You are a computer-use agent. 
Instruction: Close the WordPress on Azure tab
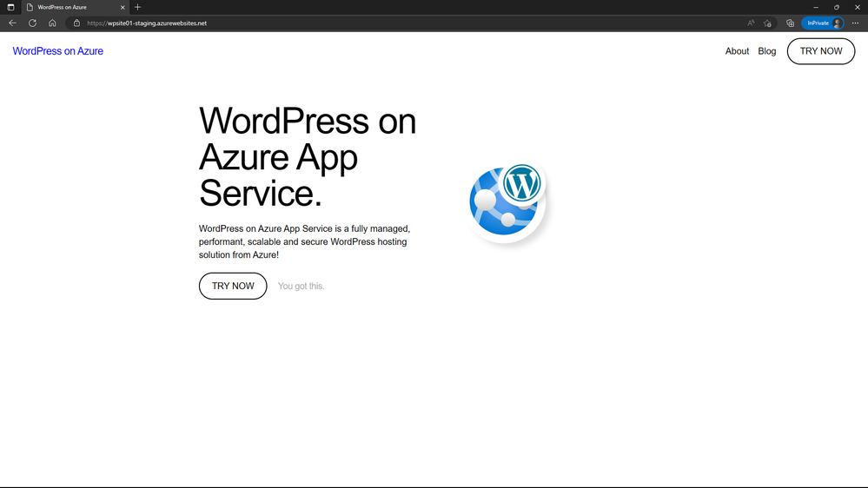pos(123,7)
